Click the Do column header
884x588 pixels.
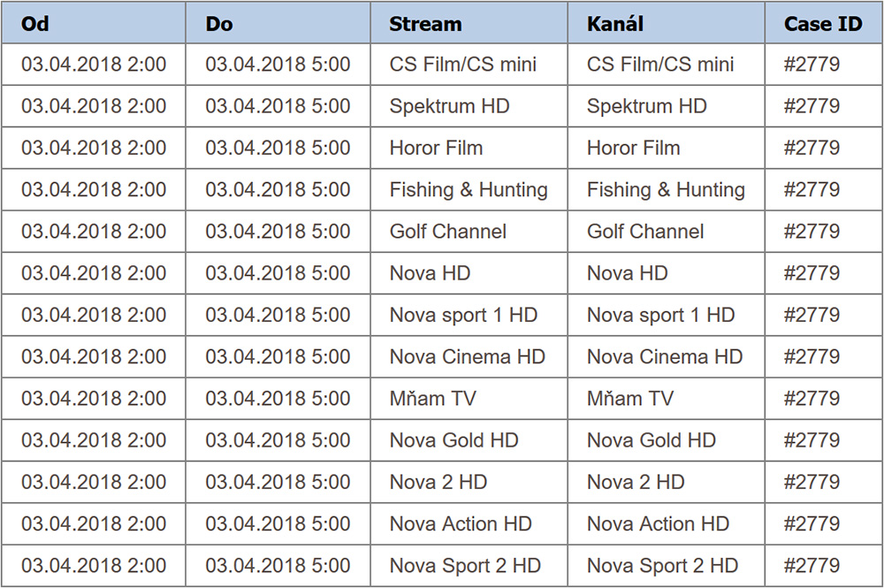[218, 24]
